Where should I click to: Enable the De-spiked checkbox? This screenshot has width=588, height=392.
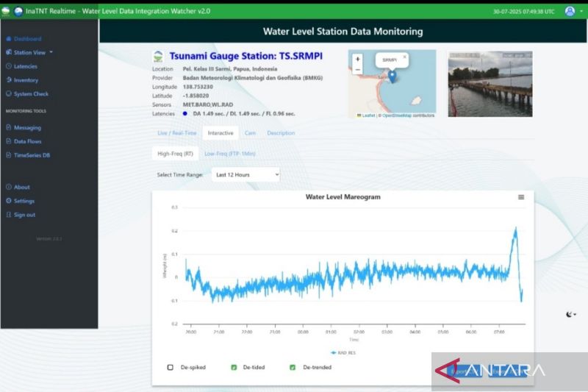coord(171,367)
